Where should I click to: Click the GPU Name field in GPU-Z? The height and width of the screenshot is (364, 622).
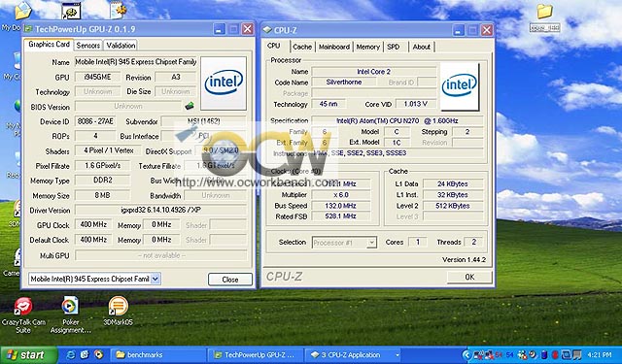tap(136, 62)
